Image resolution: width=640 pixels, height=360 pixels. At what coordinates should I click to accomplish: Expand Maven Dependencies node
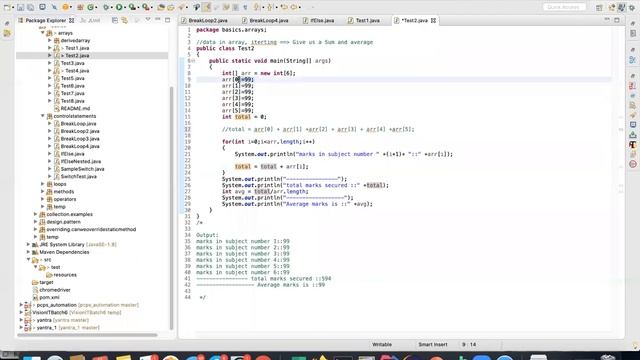[29, 252]
